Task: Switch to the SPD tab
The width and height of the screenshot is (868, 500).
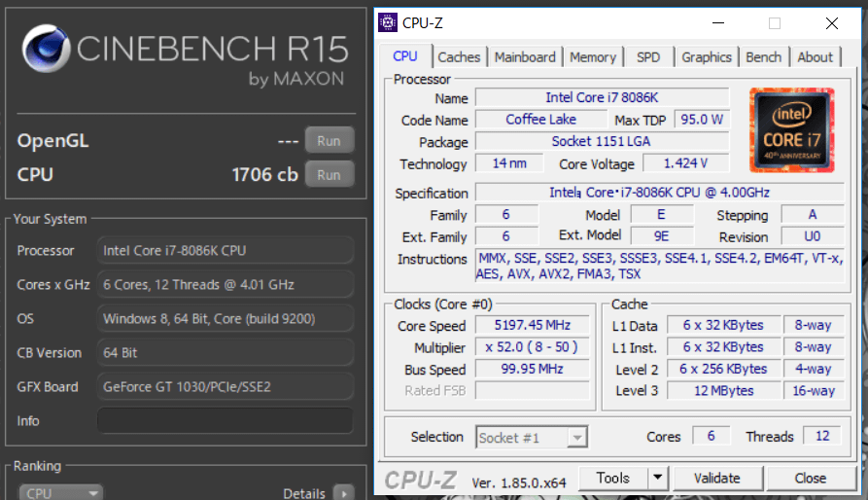Action: [647, 57]
